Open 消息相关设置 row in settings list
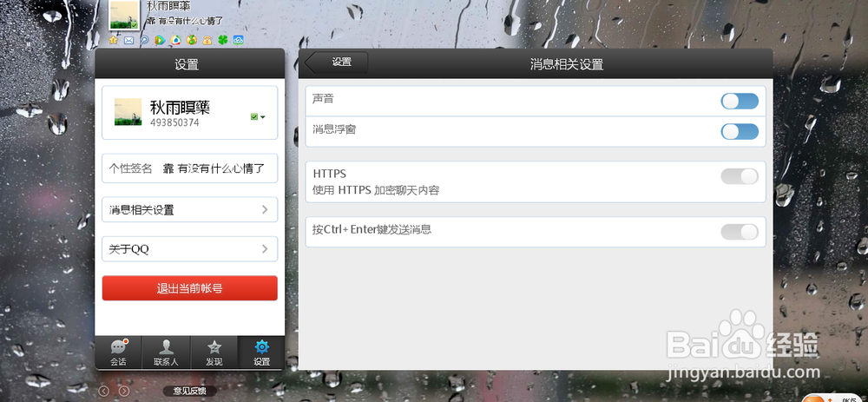Viewport: 868px width, 402px height. [x=190, y=209]
